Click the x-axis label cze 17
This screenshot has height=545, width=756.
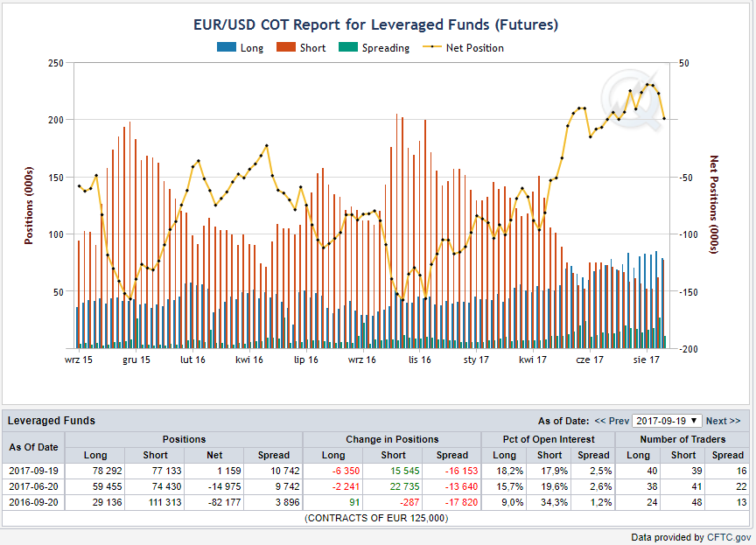pos(589,360)
